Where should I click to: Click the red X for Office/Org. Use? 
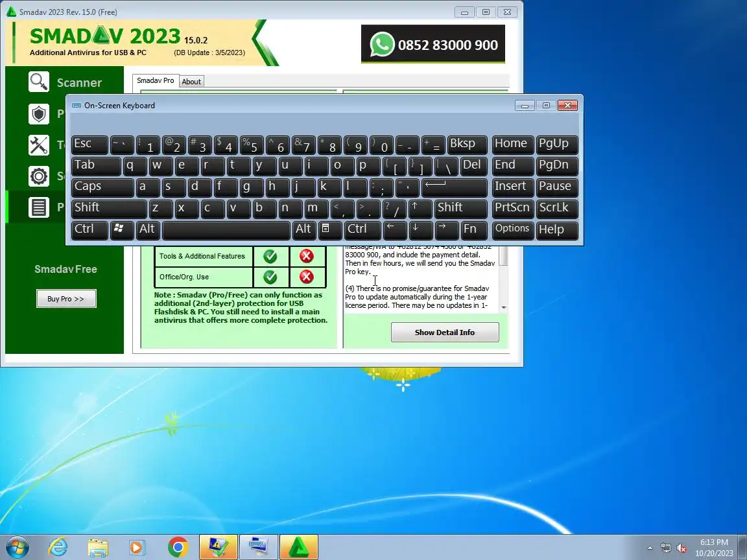click(306, 277)
